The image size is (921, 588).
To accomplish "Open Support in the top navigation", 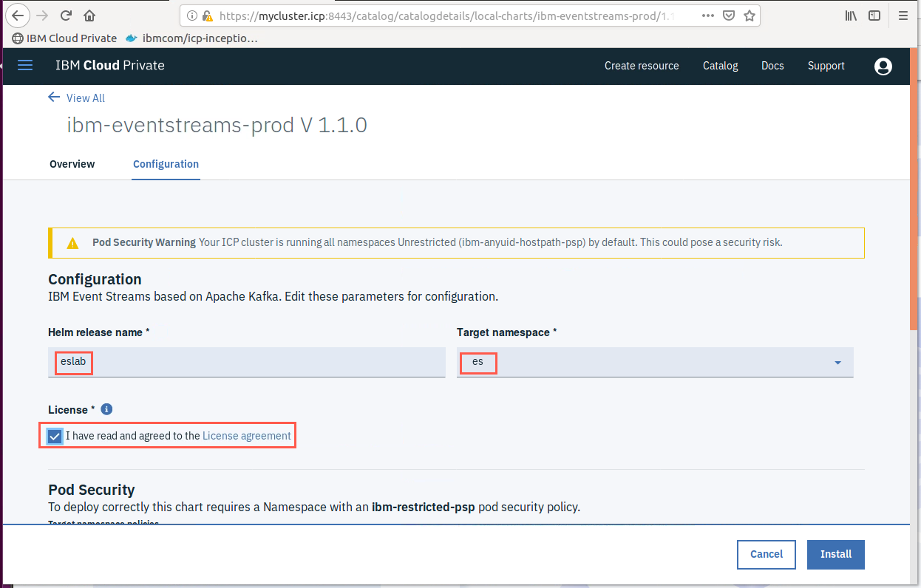I will coord(826,66).
